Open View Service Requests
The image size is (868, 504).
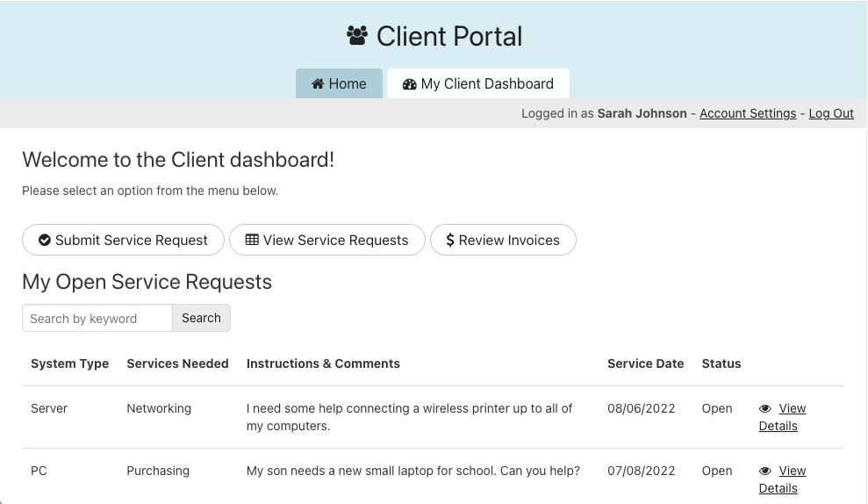(327, 240)
